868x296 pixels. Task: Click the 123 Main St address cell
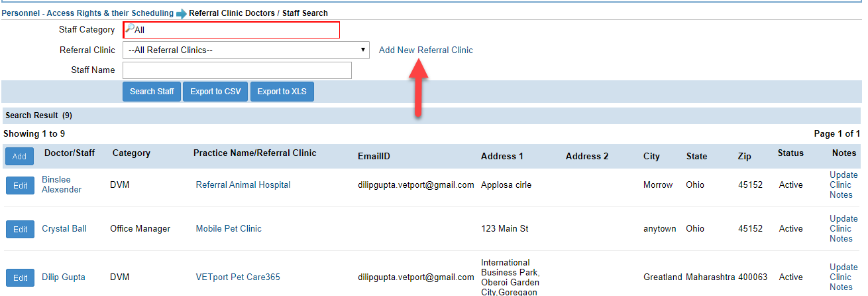tap(505, 228)
